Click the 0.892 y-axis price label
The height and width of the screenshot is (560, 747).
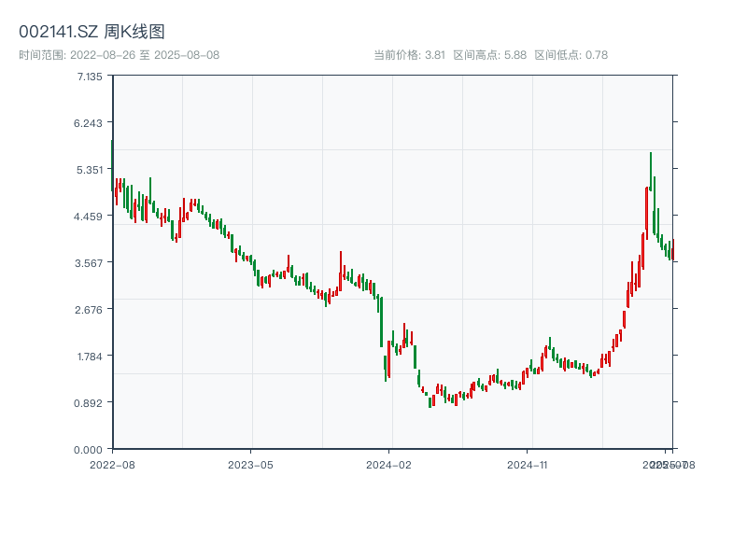click(x=90, y=402)
